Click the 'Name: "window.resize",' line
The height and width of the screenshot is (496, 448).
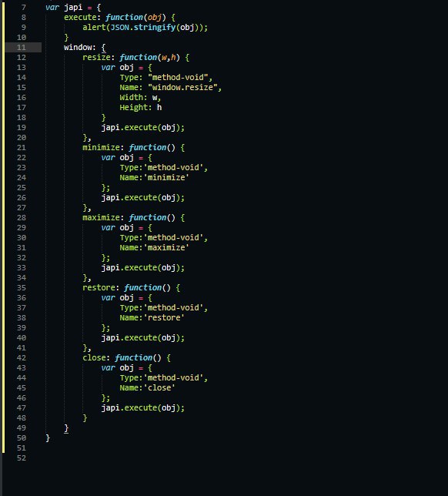170,88
